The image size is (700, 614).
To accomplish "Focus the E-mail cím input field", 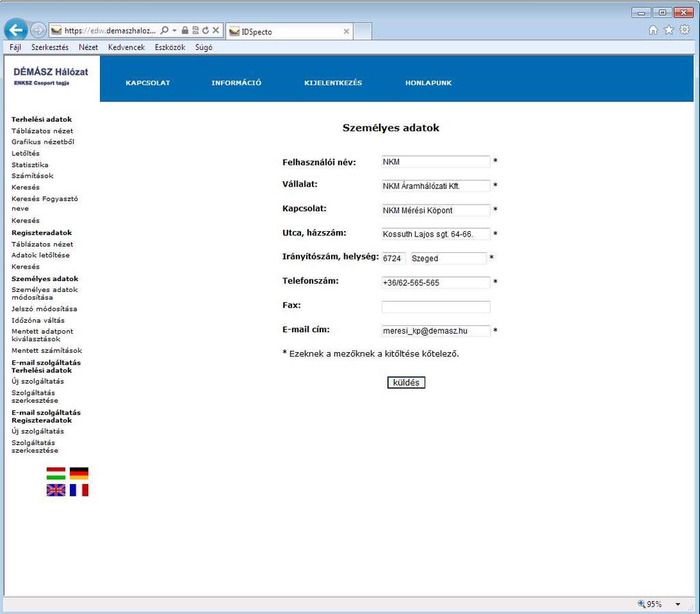I will 436,331.
